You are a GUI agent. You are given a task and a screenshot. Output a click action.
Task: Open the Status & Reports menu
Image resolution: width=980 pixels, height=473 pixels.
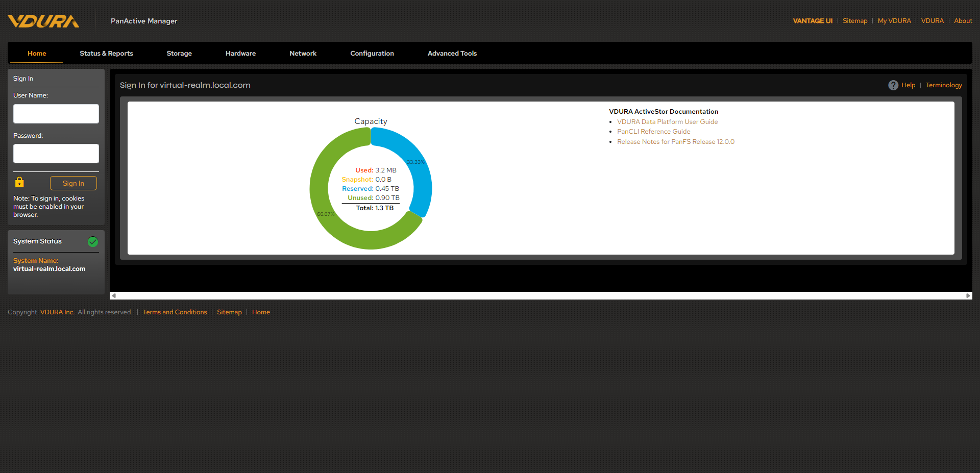coord(106,54)
